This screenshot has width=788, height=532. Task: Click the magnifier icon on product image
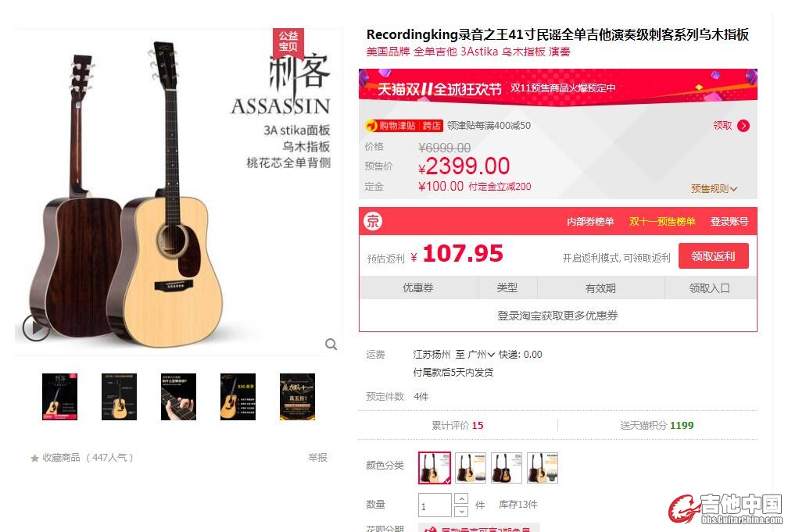[331, 344]
